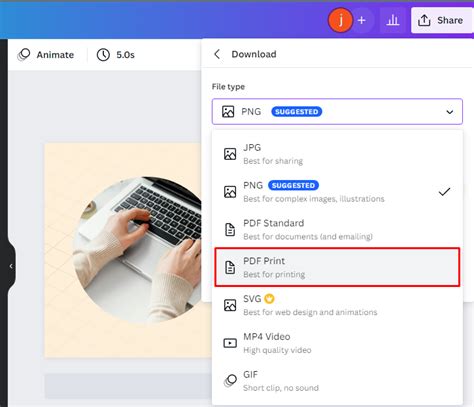Click the MP4 Video play icon
Screen dimensions: 474x407
(x=230, y=343)
